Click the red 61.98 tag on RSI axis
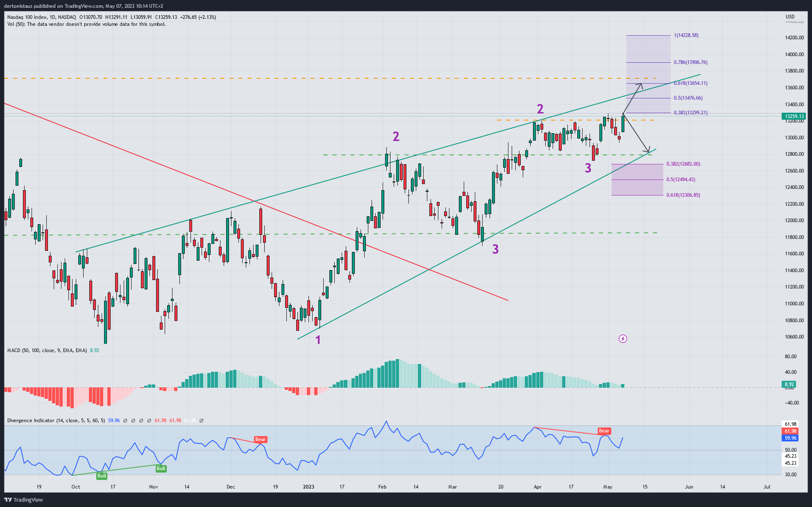Image resolution: width=812 pixels, height=507 pixels. click(790, 431)
